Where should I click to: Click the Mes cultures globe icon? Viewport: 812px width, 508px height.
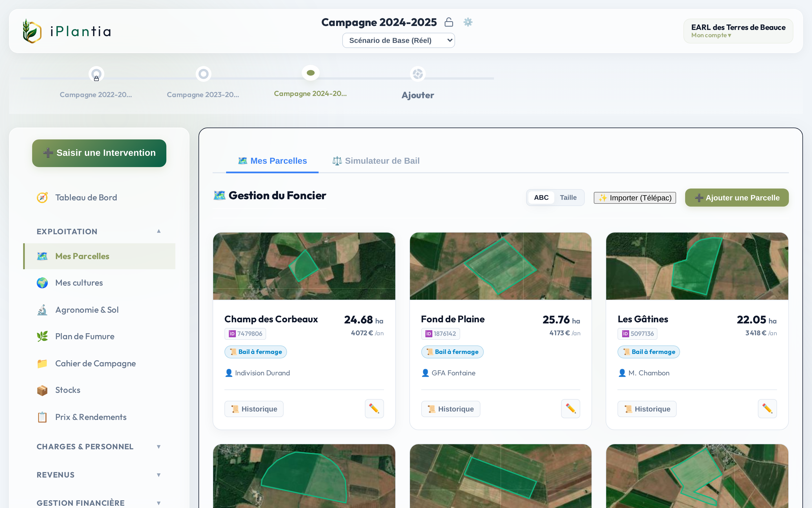(x=42, y=283)
